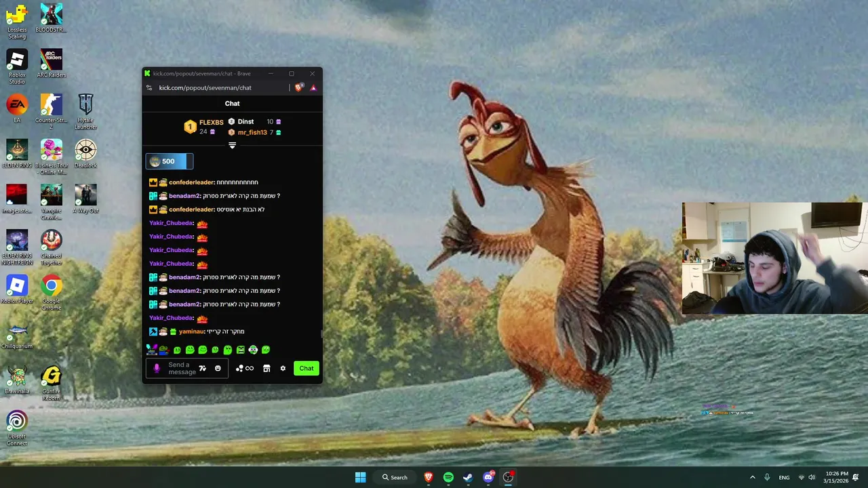Open the EA app desktop icon
This screenshot has width=868, height=488.
pos(17,108)
